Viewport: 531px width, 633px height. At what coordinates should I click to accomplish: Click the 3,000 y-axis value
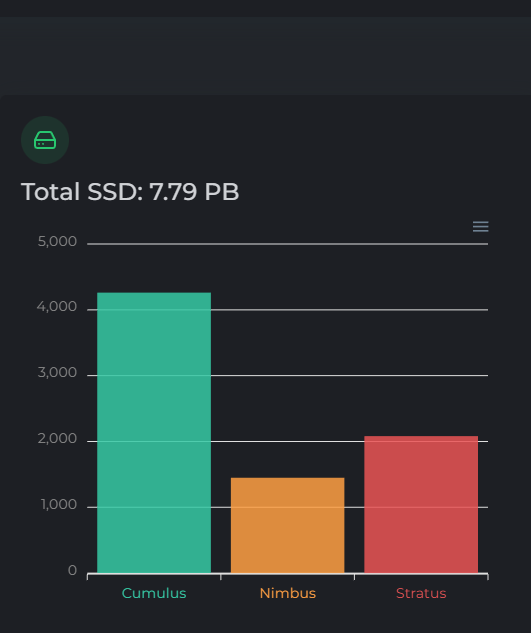57,373
